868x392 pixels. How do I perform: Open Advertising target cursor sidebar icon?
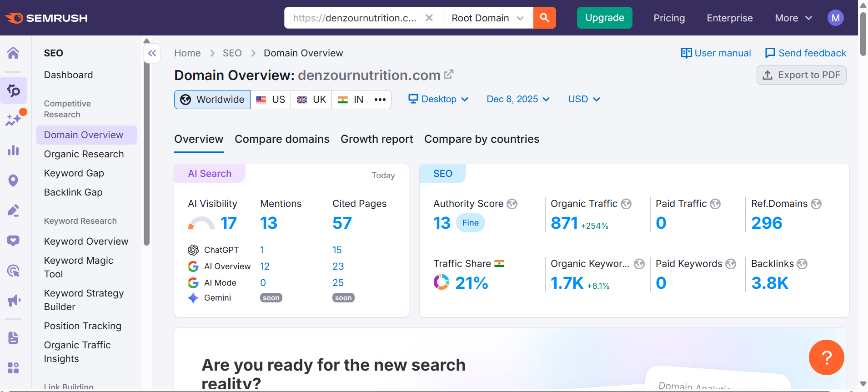point(13,271)
